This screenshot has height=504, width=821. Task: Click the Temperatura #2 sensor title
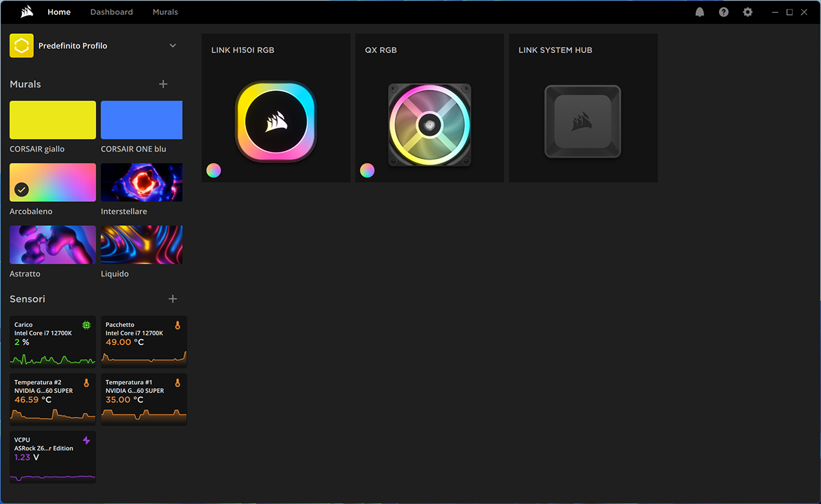tap(38, 383)
